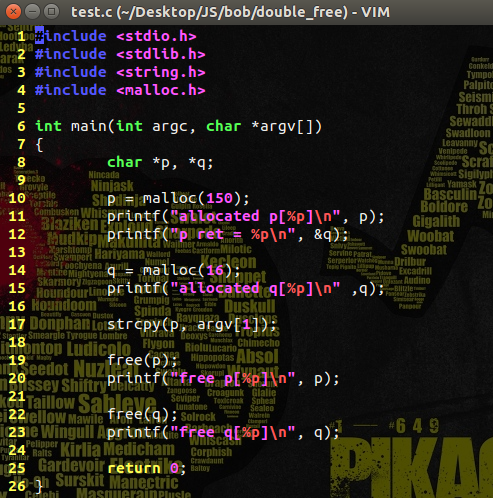Click the printf "allocated p[%p]\n" line
The height and width of the screenshot is (498, 493).
click(x=246, y=217)
